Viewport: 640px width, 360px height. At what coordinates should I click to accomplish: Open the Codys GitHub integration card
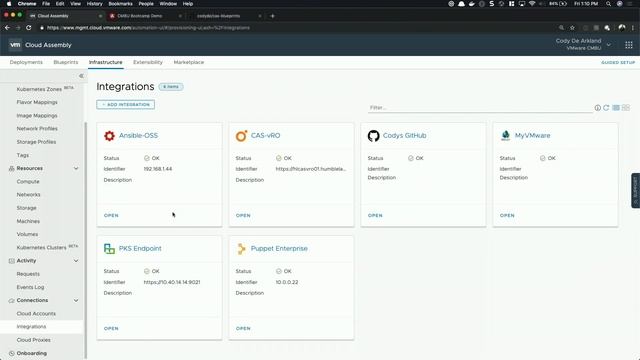coord(375,216)
